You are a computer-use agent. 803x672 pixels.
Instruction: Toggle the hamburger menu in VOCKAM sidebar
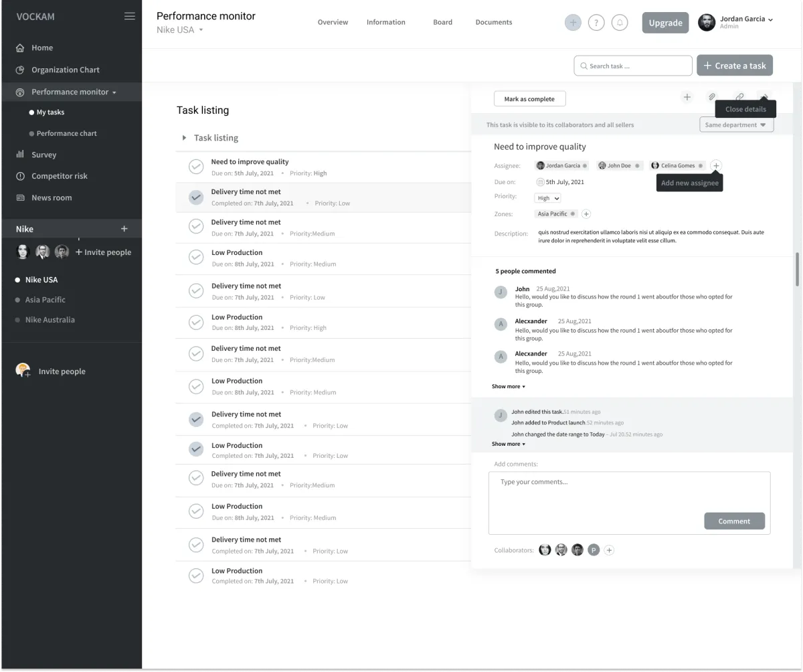click(129, 16)
